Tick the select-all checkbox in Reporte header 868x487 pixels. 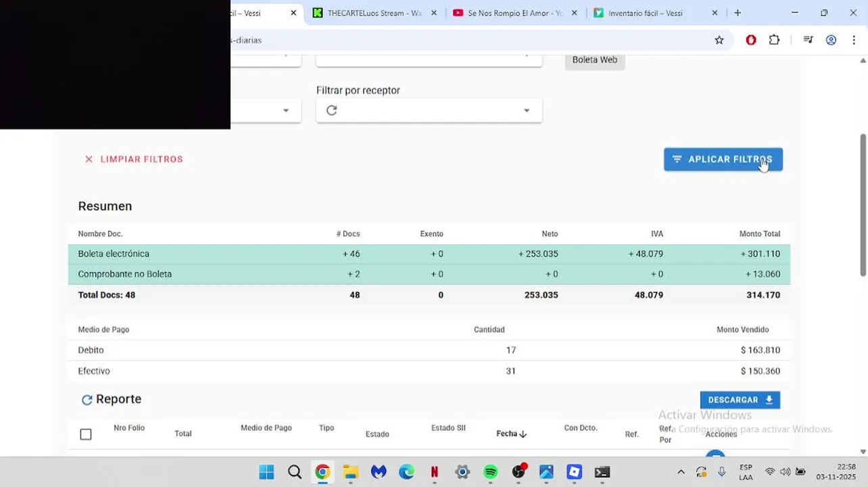point(86,434)
